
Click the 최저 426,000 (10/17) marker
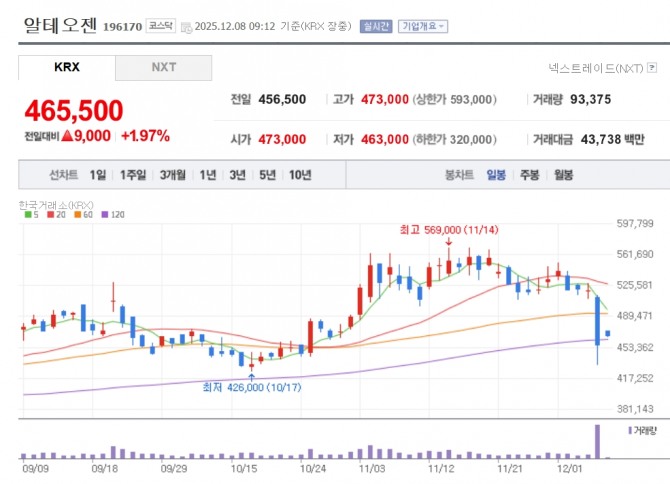252,387
